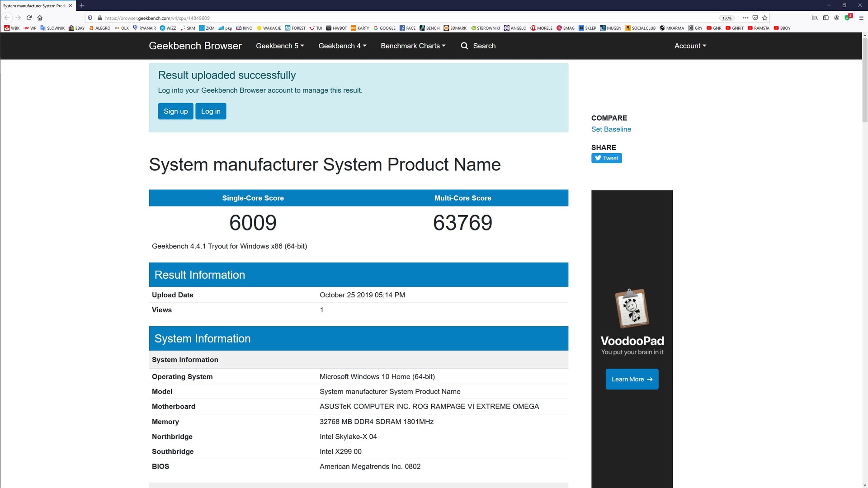Open the 3DMARK bookmark

(455, 28)
